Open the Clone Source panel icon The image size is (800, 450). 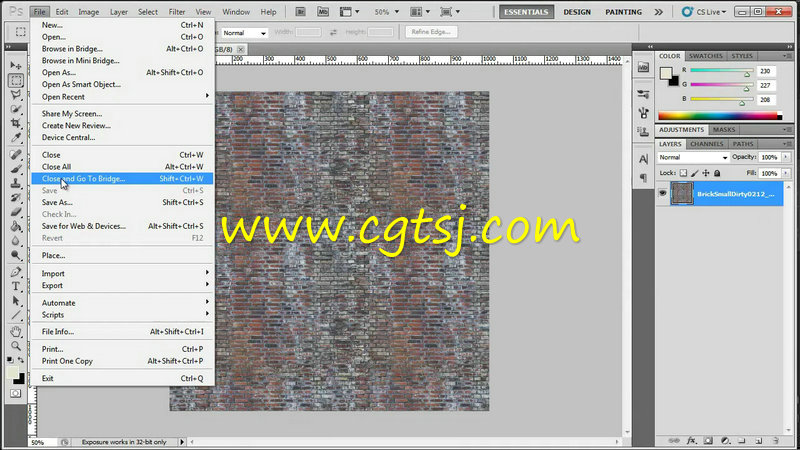click(643, 132)
